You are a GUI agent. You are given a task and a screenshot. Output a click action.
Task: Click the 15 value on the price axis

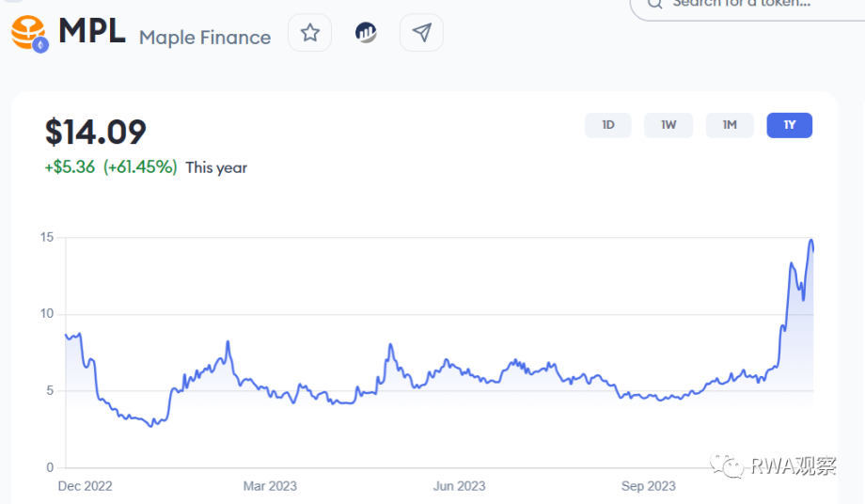[x=46, y=237]
